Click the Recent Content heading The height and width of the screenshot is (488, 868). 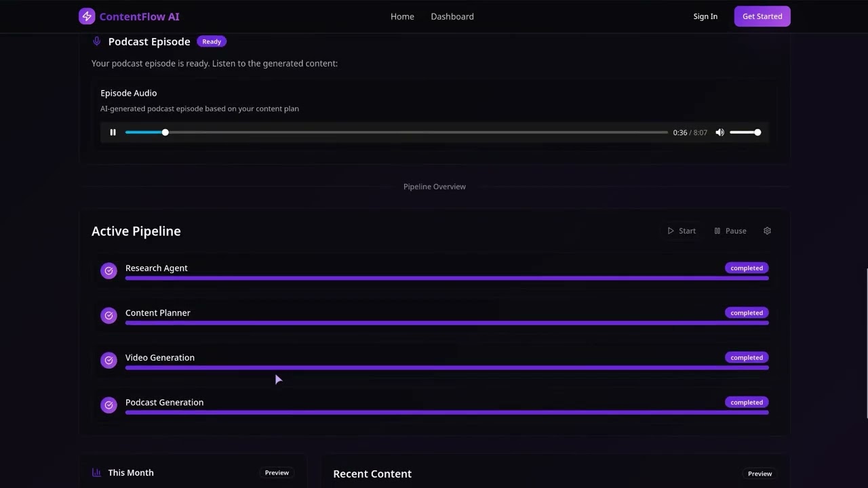pyautogui.click(x=372, y=474)
